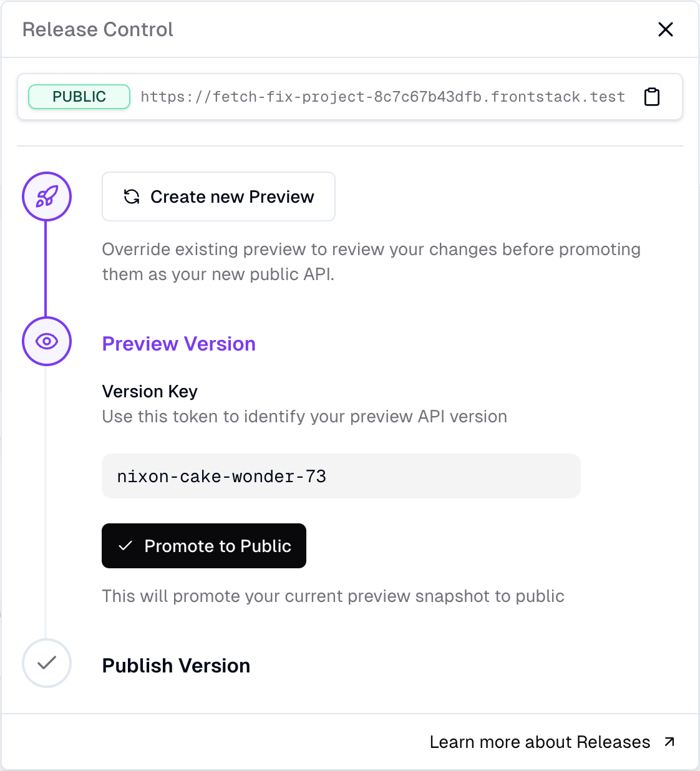This screenshot has height=771, width=700.
Task: Copy the public URL using the clipboard icon
Action: (651, 97)
